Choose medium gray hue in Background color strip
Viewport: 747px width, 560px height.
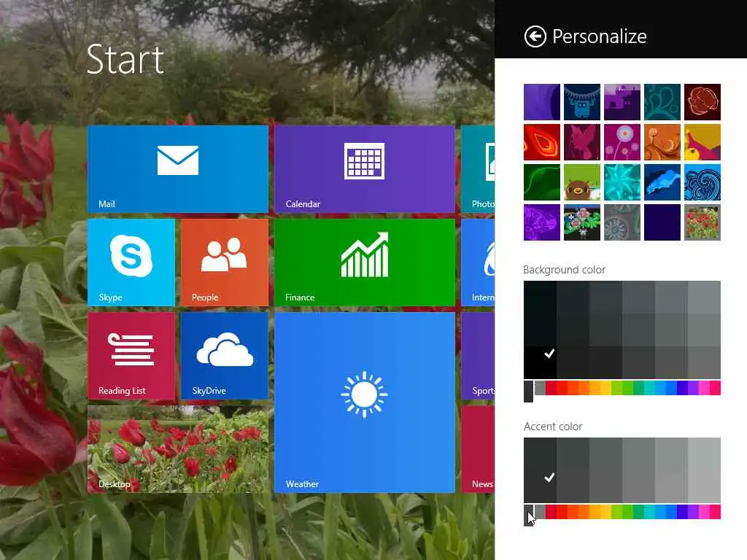click(x=540, y=388)
